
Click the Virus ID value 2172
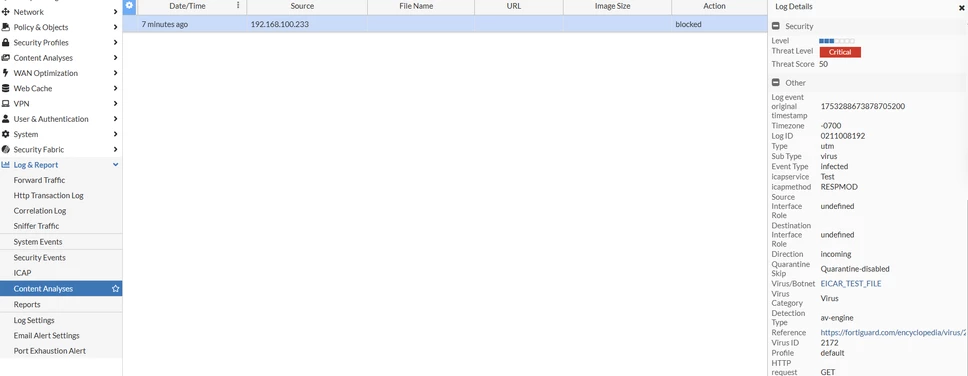click(829, 343)
